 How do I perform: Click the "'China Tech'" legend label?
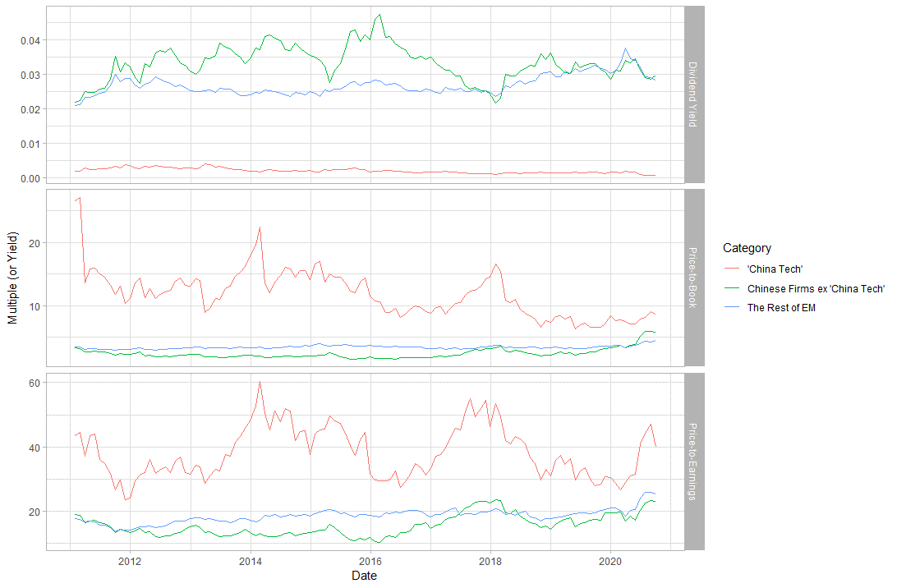775,269
